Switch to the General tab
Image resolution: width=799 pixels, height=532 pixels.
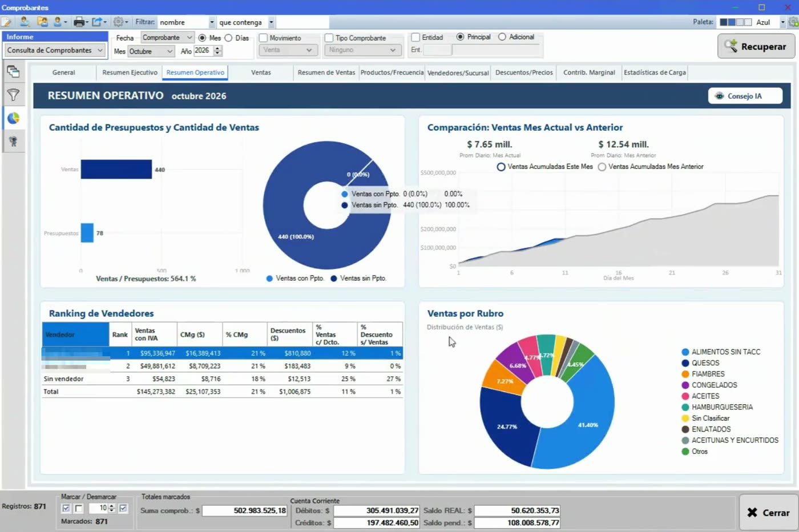[x=63, y=72]
